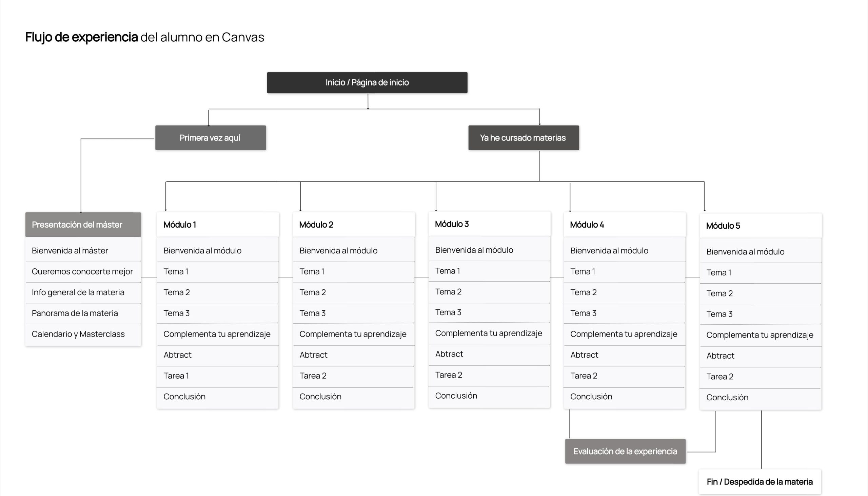
Task: Open the Evaluación de la experiencia box
Action: click(625, 451)
